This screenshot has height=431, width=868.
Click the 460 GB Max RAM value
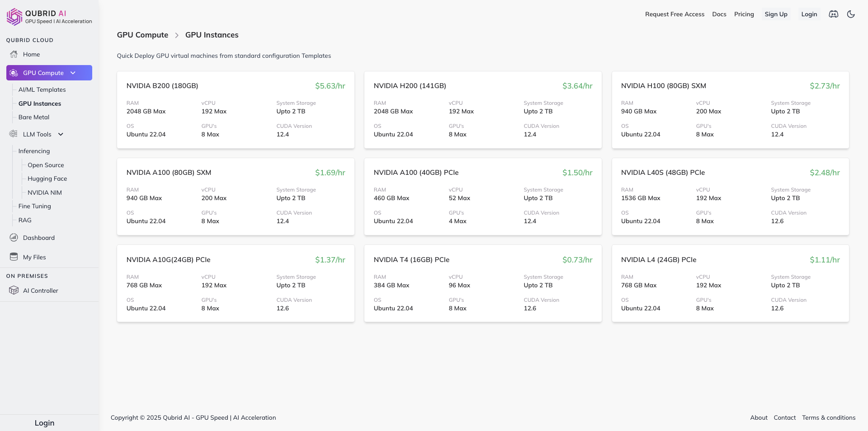tap(392, 198)
